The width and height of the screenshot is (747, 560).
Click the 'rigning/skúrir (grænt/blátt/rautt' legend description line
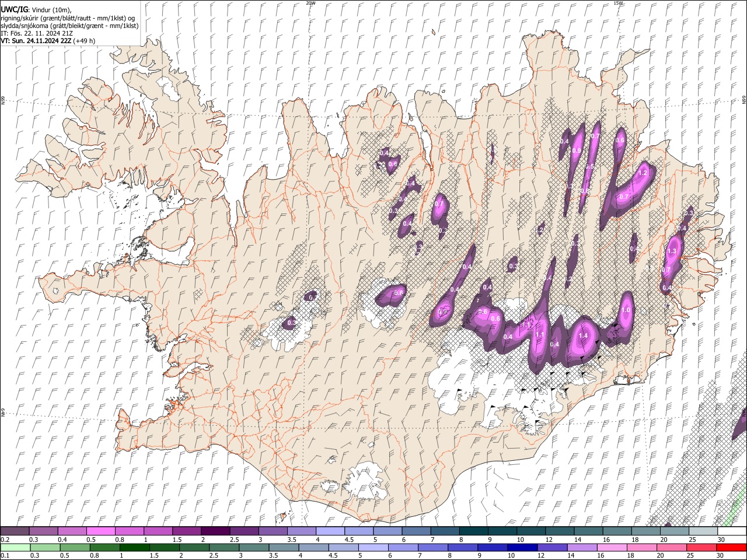[x=69, y=18]
